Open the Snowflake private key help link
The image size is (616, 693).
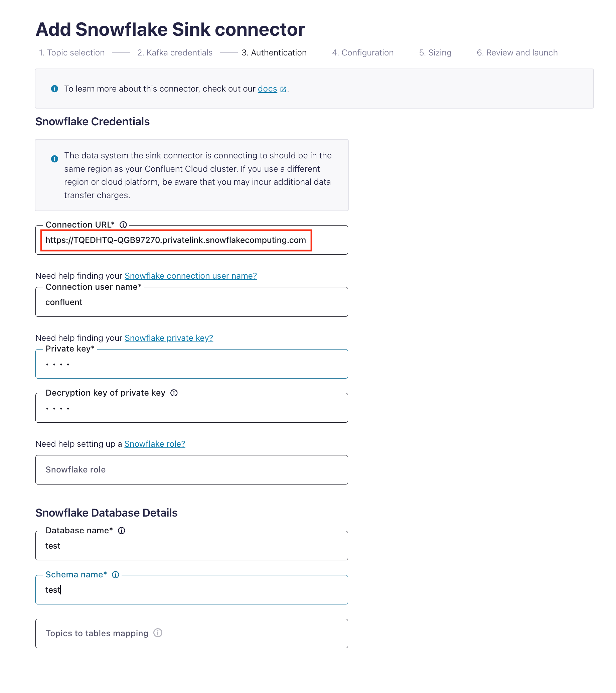[169, 338]
